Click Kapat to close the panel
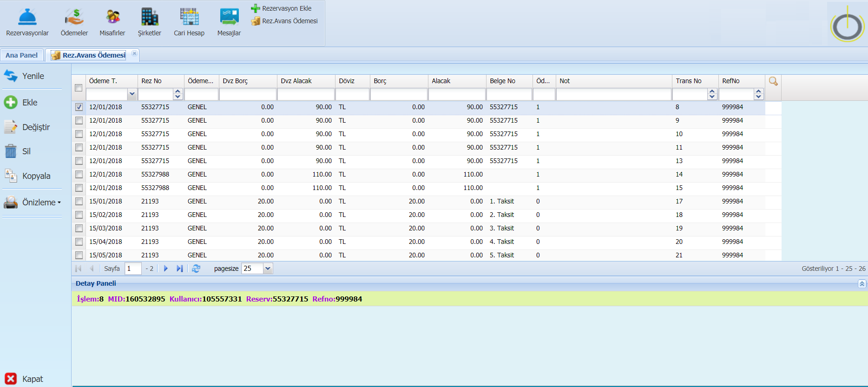Viewport: 868px width, 387px height. click(24, 379)
